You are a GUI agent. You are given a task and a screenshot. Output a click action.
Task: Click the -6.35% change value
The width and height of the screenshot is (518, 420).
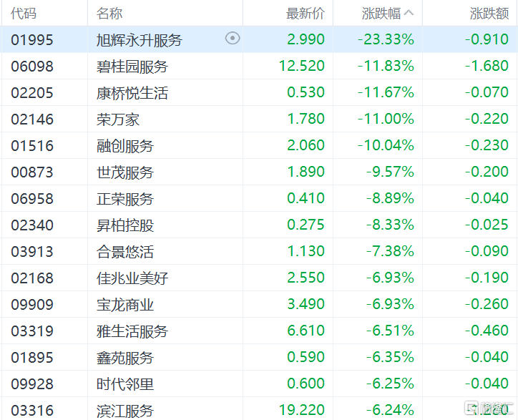click(390, 356)
